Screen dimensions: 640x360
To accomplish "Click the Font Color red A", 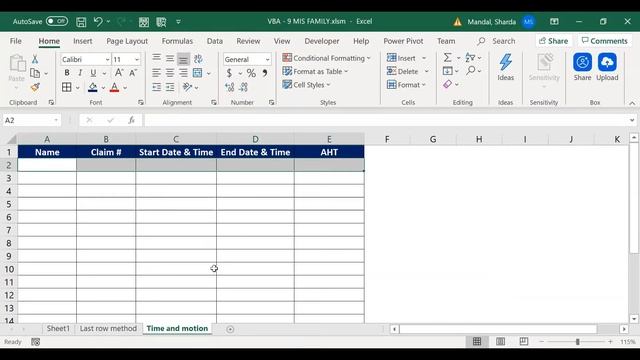I will [114, 87].
